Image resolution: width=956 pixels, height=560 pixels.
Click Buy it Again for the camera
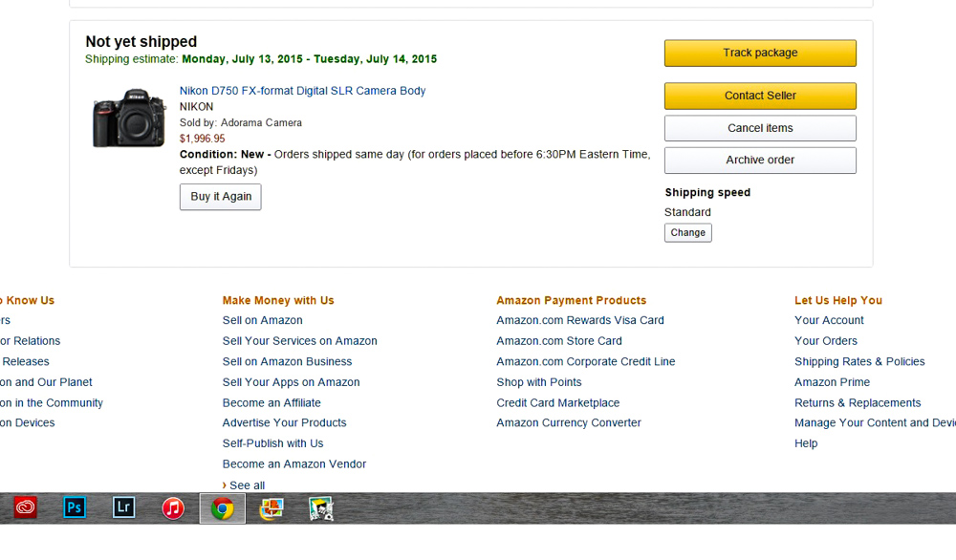(x=221, y=197)
